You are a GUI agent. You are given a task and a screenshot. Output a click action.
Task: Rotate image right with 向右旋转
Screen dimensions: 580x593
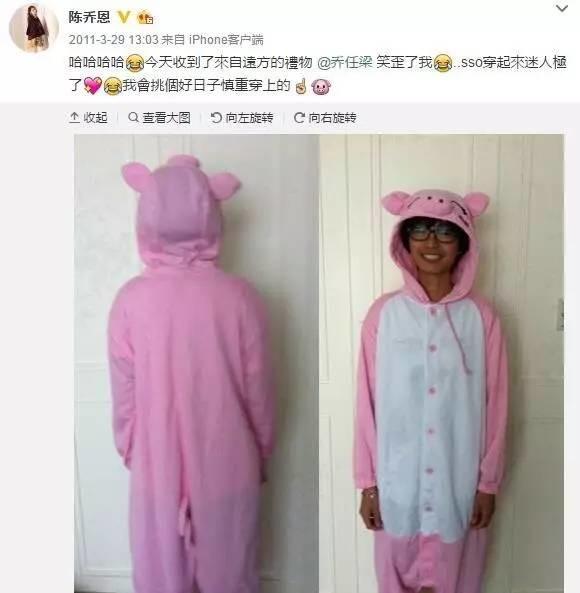point(325,118)
